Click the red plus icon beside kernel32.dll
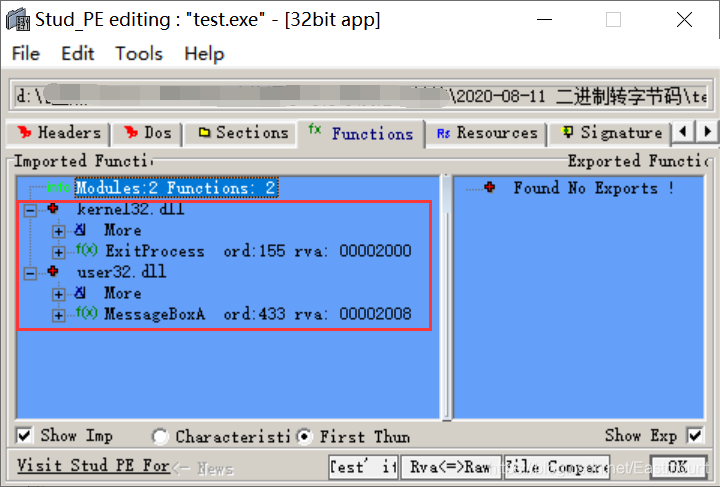720x487 pixels. click(53, 208)
